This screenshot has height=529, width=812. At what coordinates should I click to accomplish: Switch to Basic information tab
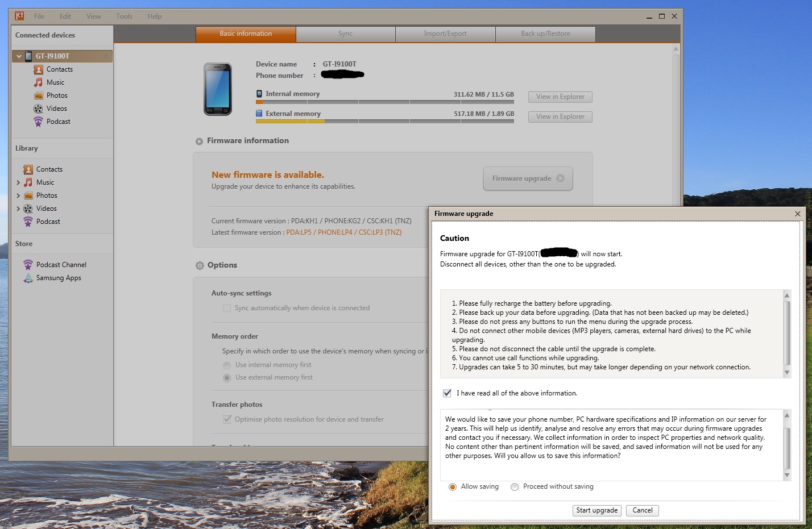coord(246,34)
